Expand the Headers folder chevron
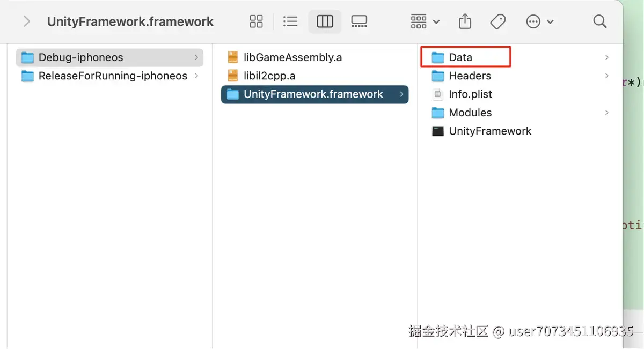This screenshot has width=644, height=349. tap(607, 76)
